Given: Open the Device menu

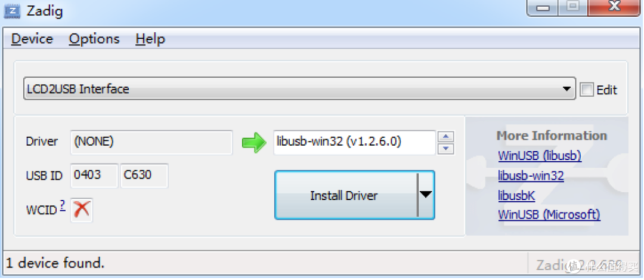Looking at the screenshot, I should (32, 39).
